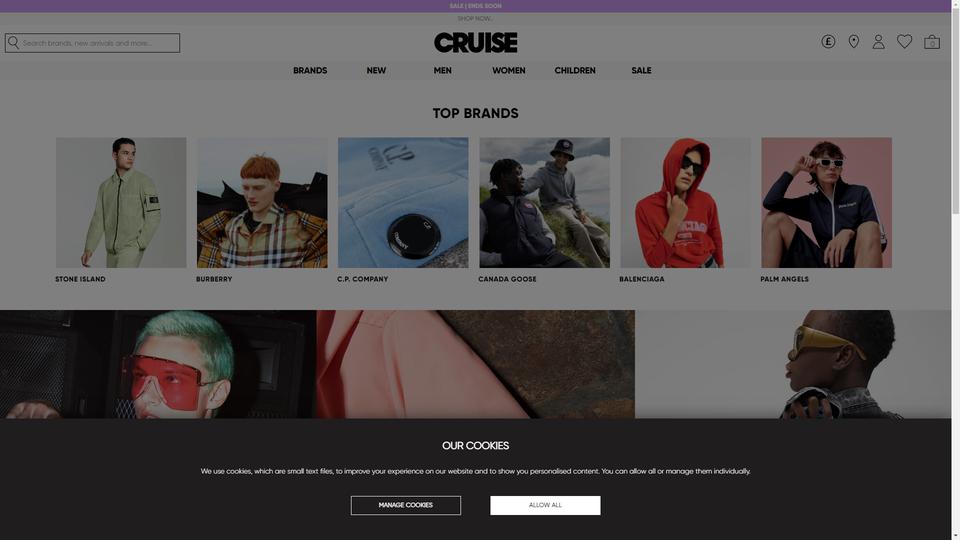Open the shopping bag icon
Screen dimensions: 960x540
(x=932, y=42)
